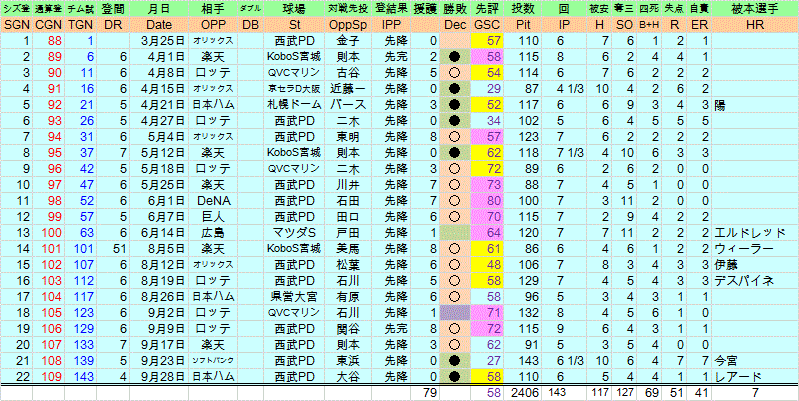Click home run hitter 今宮

pyautogui.click(x=726, y=360)
